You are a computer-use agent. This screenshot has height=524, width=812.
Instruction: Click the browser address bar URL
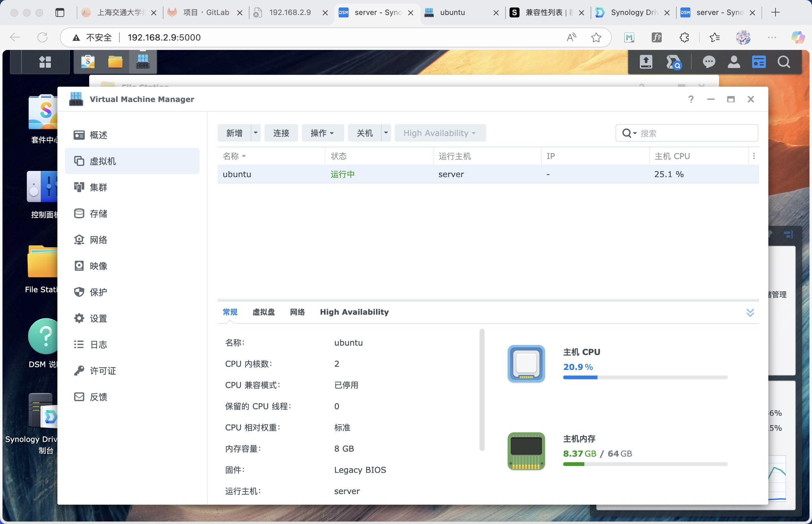(164, 38)
